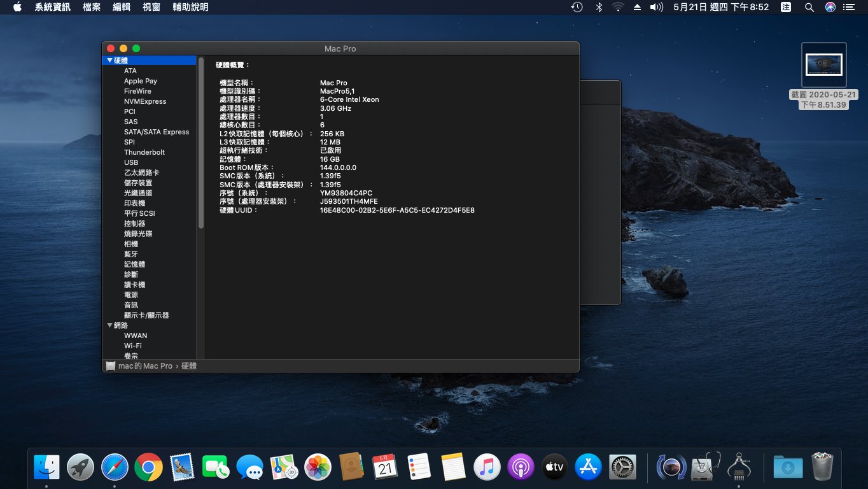Open System Preferences gear in Dock
Image resolution: width=868 pixels, height=489 pixels.
[622, 467]
